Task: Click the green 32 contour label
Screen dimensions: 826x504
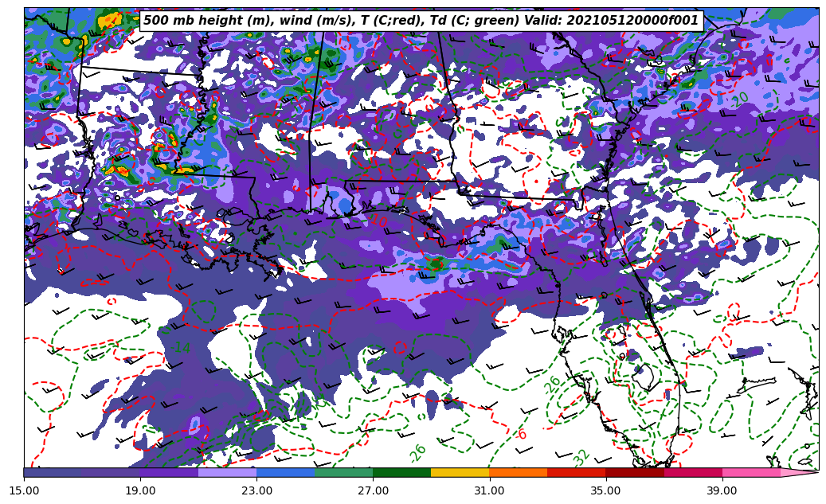Action: (581, 457)
